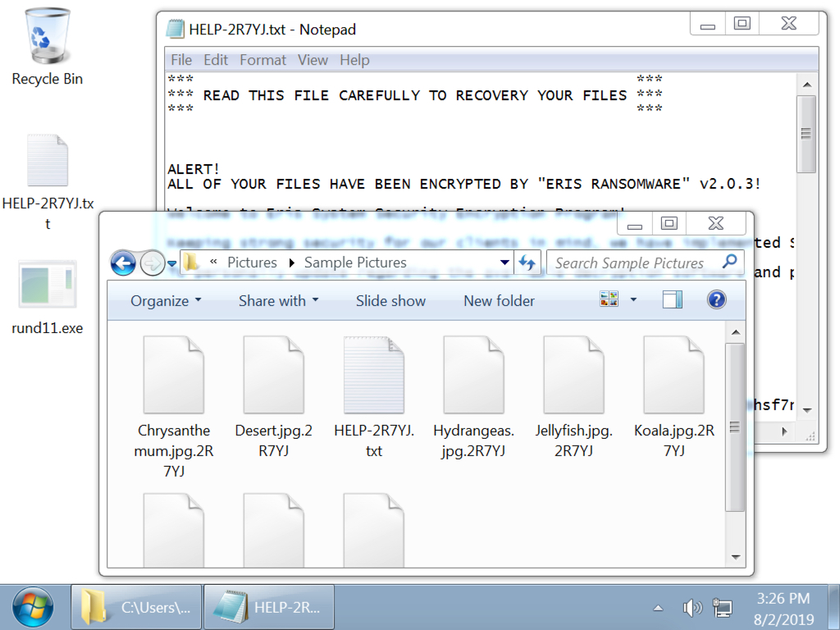Click Notepad vertical scrollbar thumb
This screenshot has height=630, width=840.
tap(806, 134)
